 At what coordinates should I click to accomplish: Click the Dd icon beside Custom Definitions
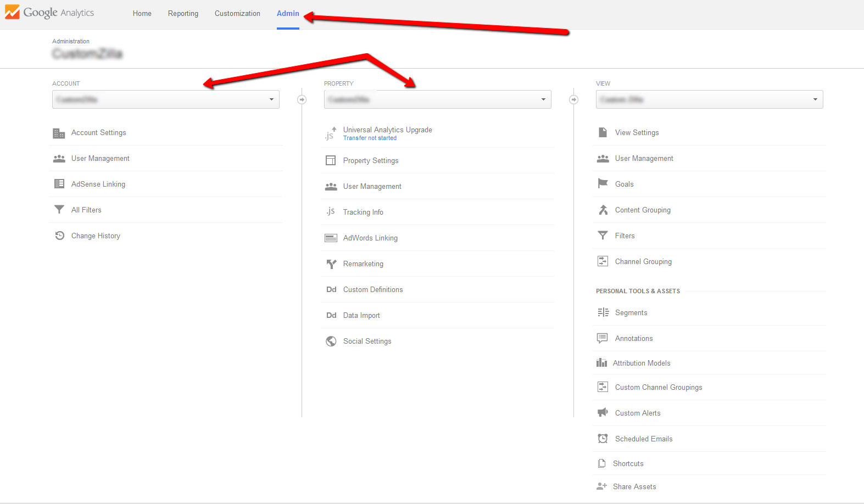point(331,289)
